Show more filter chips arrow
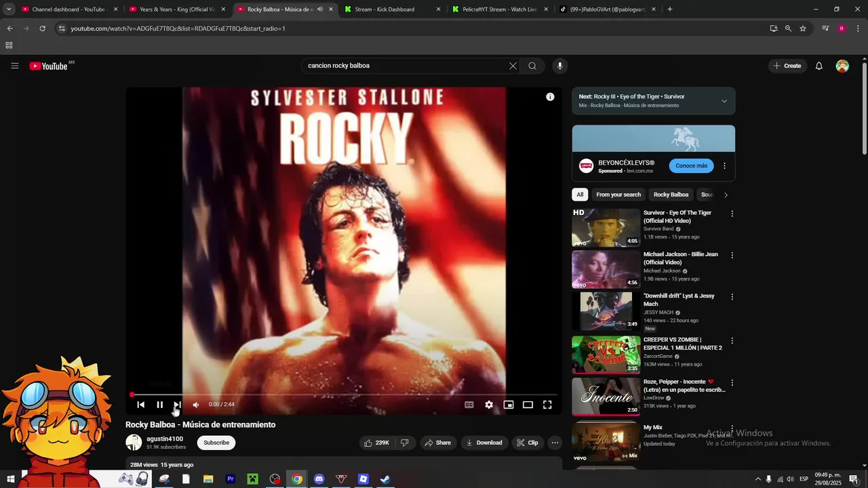 [726, 195]
